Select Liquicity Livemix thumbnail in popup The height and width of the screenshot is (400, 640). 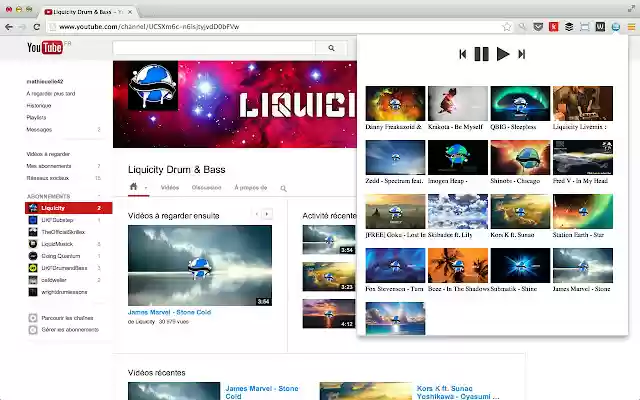tap(582, 103)
